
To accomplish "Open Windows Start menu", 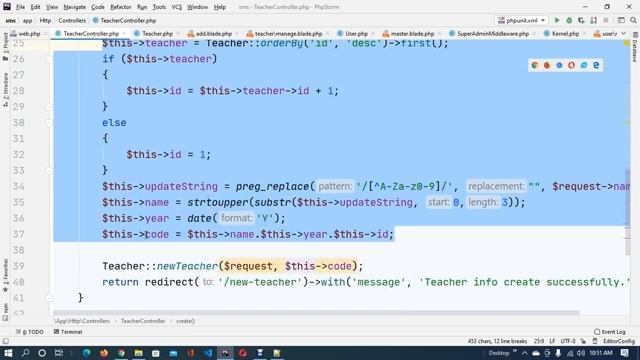I will (8, 353).
